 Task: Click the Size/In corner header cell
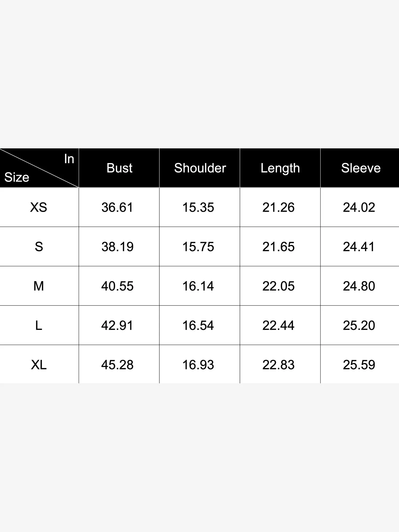[x=39, y=168]
